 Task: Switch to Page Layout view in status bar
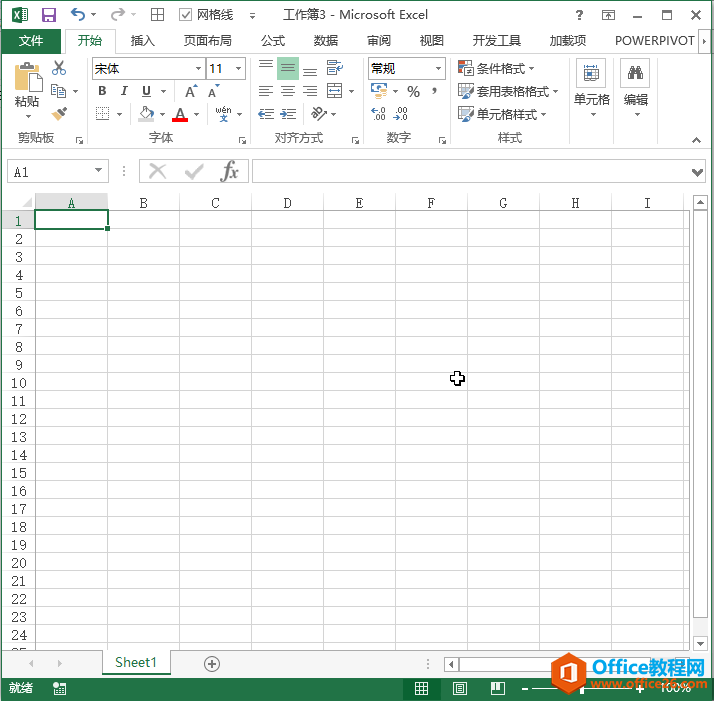460,688
